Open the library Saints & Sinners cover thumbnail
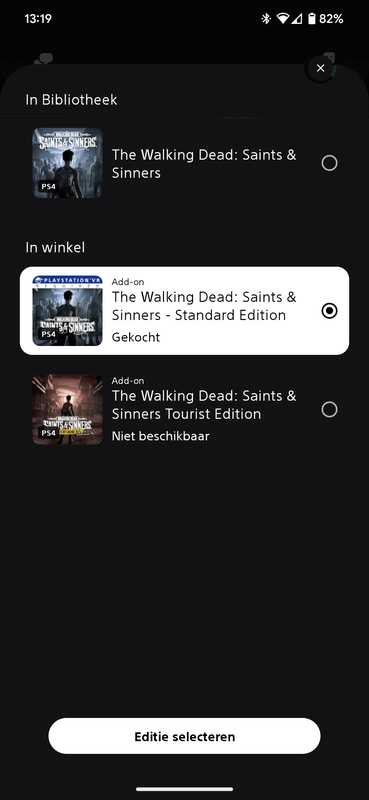The image size is (369, 800). pos(67,163)
